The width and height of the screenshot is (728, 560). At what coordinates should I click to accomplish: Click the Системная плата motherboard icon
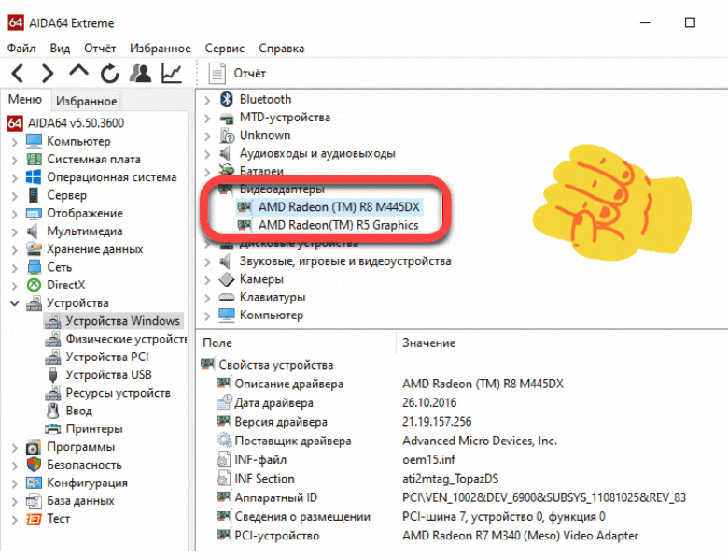click(34, 160)
